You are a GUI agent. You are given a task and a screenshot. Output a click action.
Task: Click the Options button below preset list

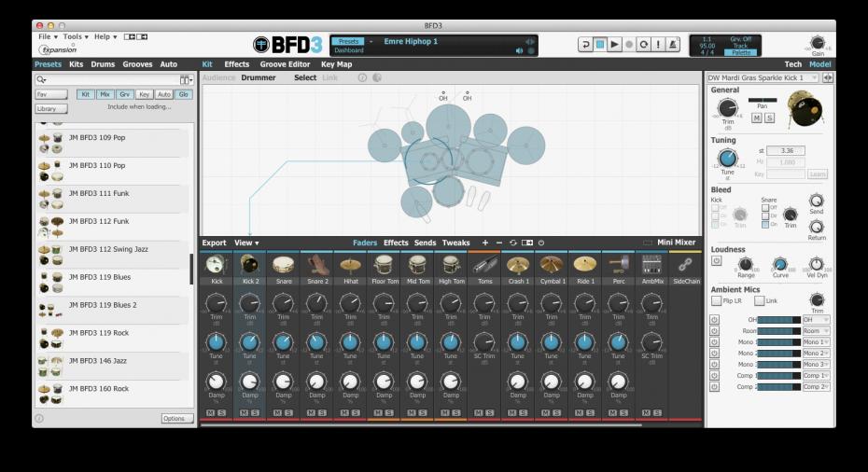point(176,418)
